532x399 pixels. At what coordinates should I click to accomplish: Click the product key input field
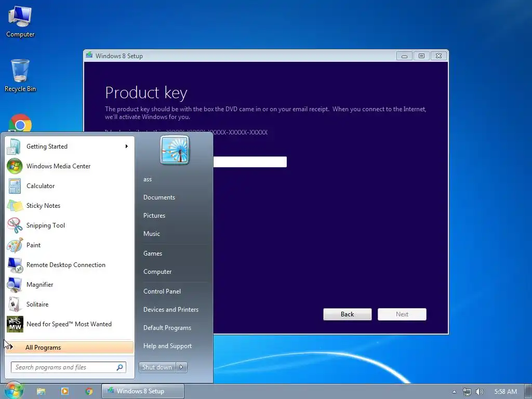click(x=250, y=162)
